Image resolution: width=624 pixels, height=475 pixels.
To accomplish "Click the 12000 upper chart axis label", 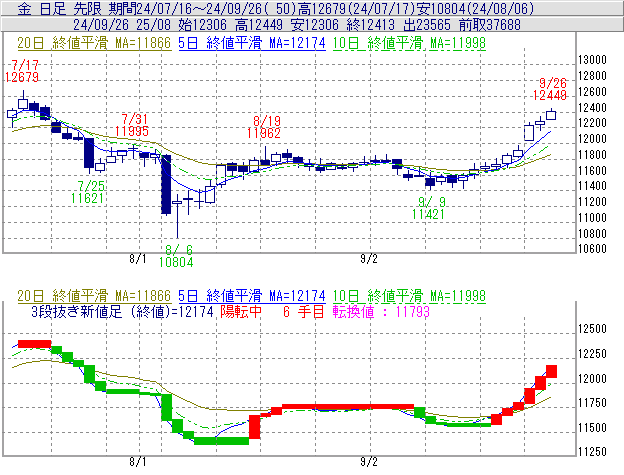I will (x=592, y=139).
